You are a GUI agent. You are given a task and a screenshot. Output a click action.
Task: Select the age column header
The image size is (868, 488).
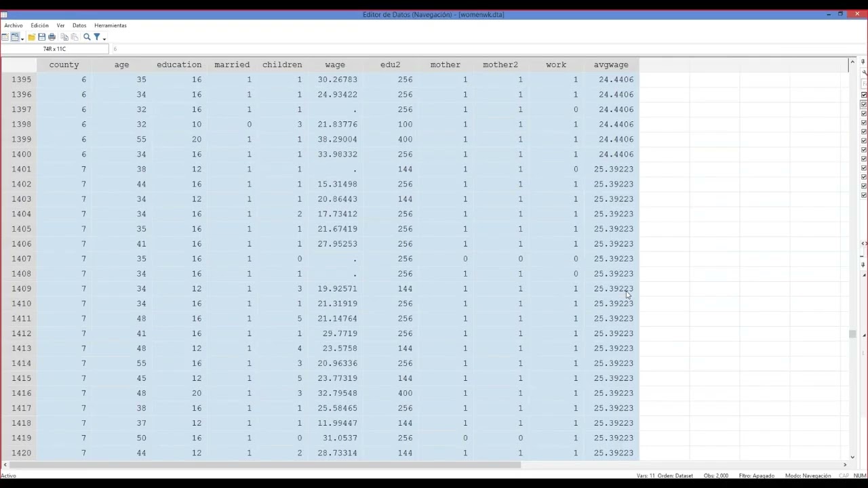coord(121,64)
